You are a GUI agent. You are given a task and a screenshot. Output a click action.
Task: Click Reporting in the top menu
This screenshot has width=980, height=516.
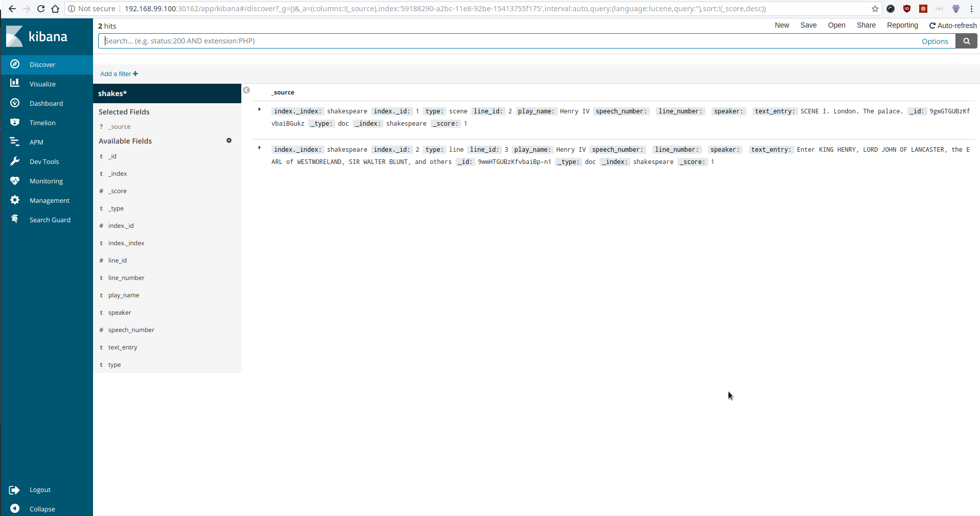point(902,26)
